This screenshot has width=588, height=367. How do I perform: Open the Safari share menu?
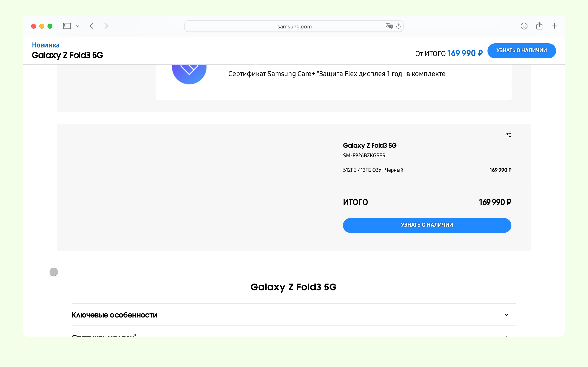click(x=539, y=26)
